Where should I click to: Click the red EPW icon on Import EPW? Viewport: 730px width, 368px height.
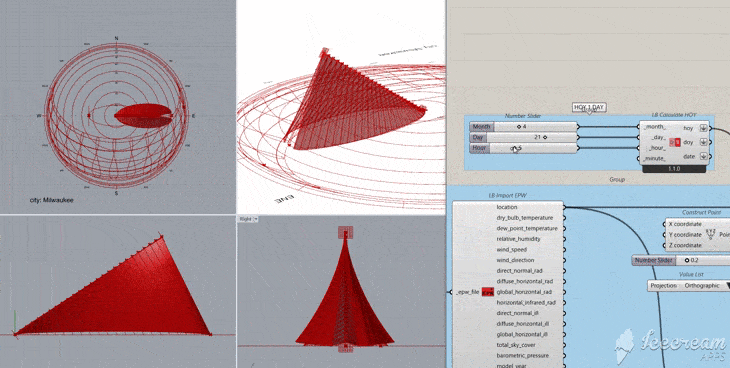(x=487, y=292)
